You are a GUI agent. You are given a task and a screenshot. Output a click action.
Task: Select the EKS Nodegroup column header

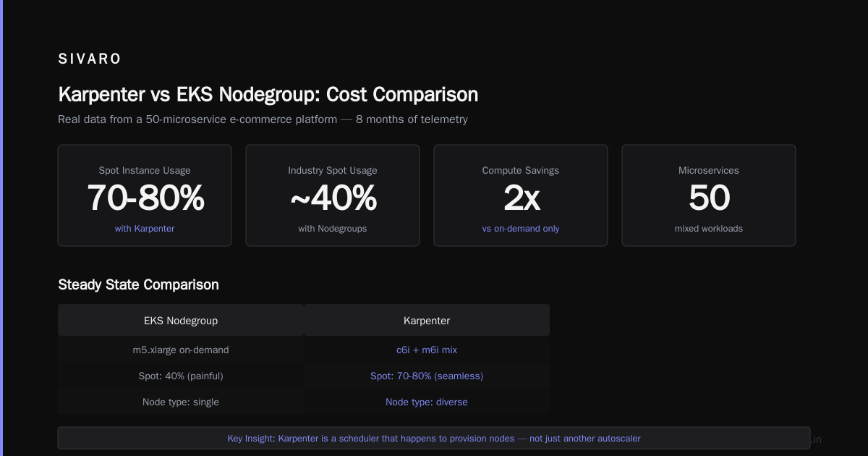tap(181, 320)
